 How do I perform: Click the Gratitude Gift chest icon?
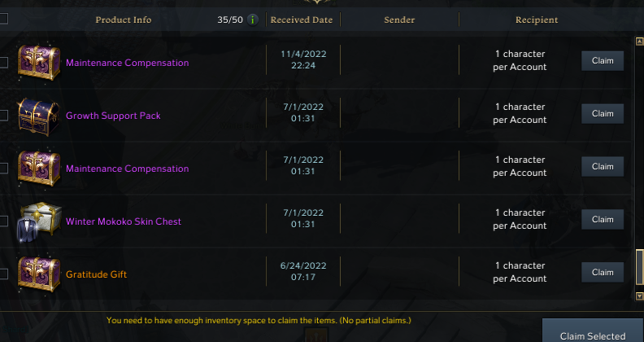[x=39, y=274]
